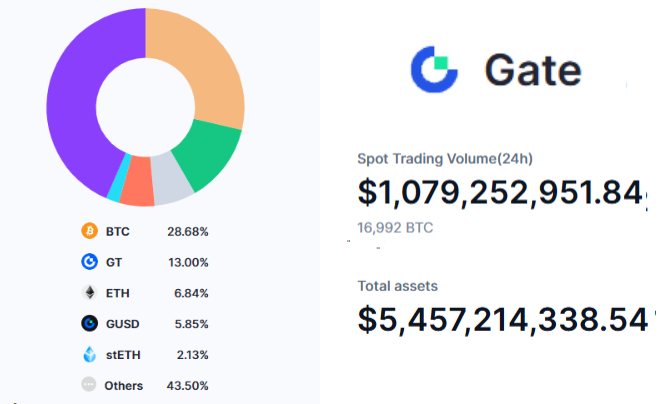Click the GUSD dark round icon
The image size is (660, 404).
[89, 323]
